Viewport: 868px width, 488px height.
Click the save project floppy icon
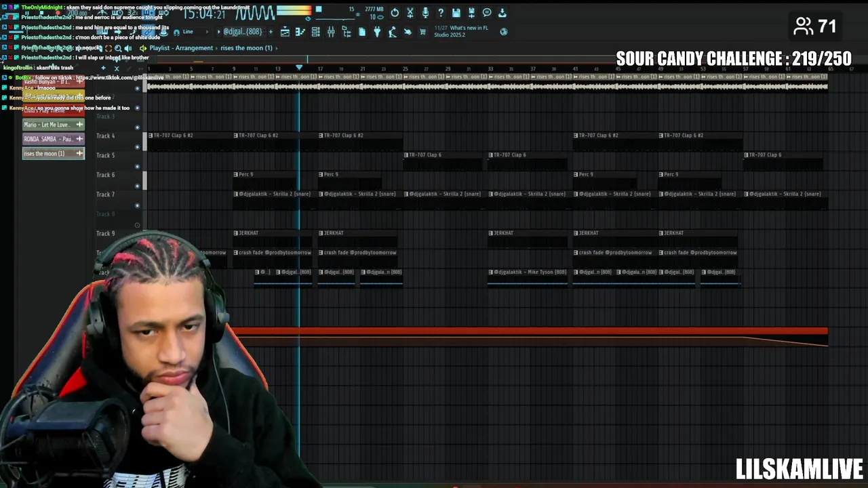(456, 12)
